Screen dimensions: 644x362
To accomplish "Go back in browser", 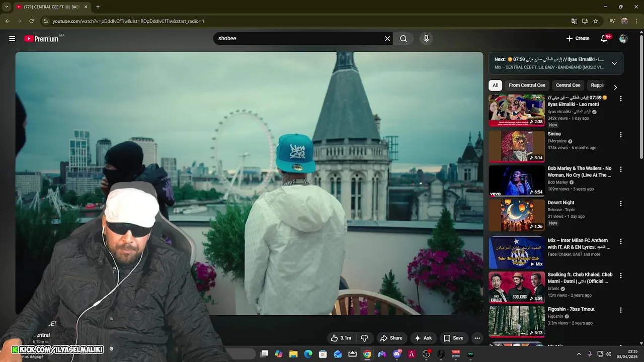I will click(x=7, y=21).
